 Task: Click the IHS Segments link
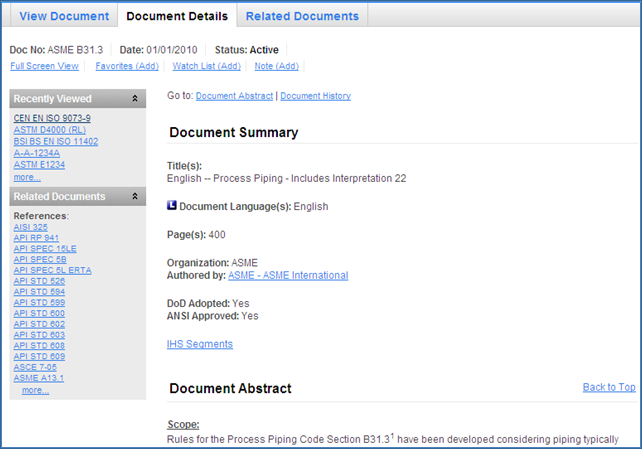click(x=199, y=344)
